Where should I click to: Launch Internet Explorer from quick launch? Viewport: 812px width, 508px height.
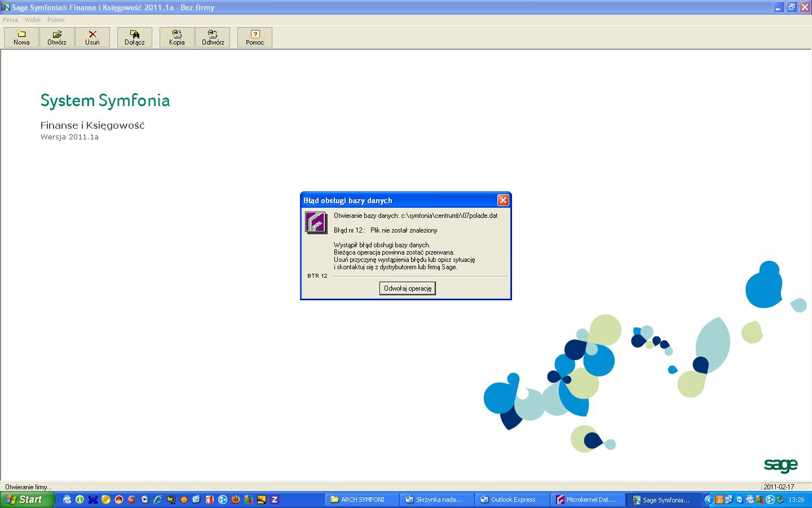pyautogui.click(x=158, y=500)
